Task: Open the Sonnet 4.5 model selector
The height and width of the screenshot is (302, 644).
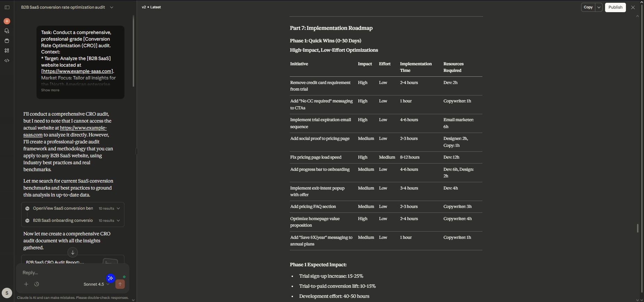Action: 96,284
